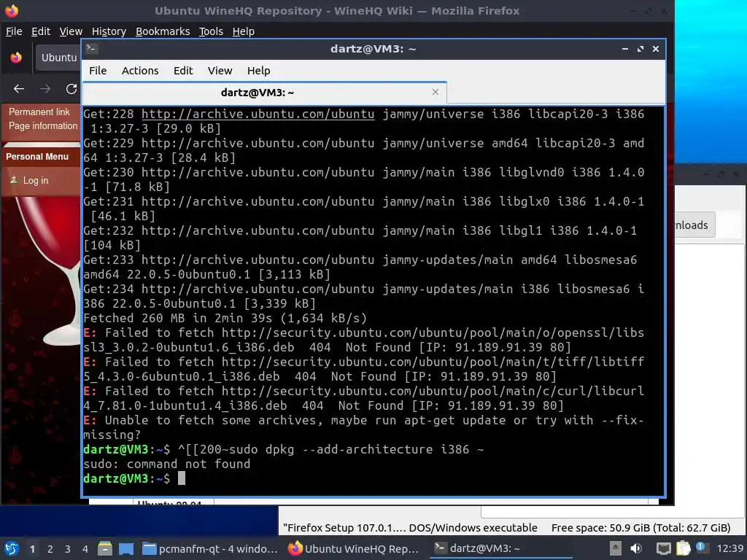Open Firefox History menu

click(x=109, y=31)
